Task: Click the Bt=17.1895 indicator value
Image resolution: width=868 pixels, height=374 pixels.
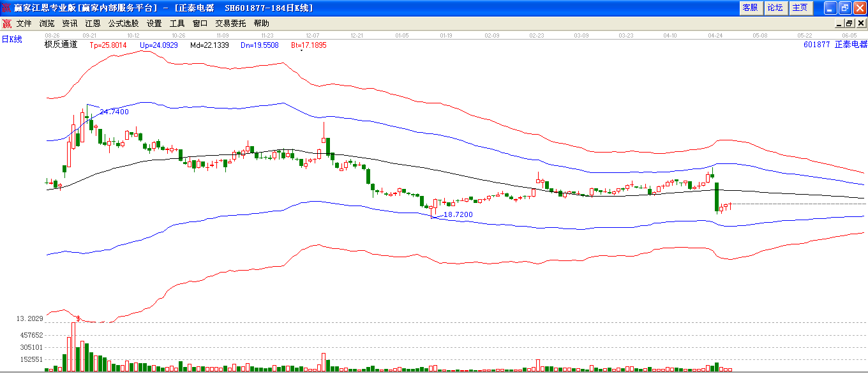Action: coord(309,45)
